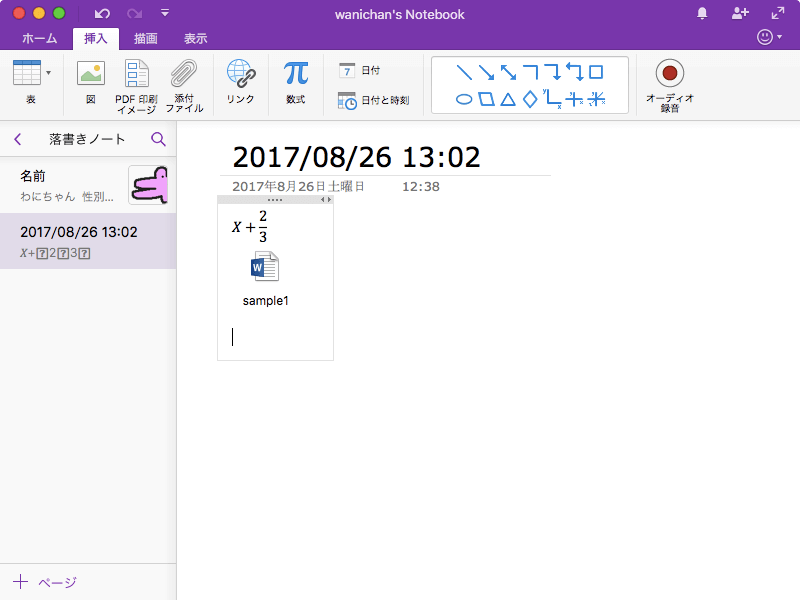This screenshot has width=800, height=600.
Task: Click the X + 2/3 equation
Action: (249, 226)
